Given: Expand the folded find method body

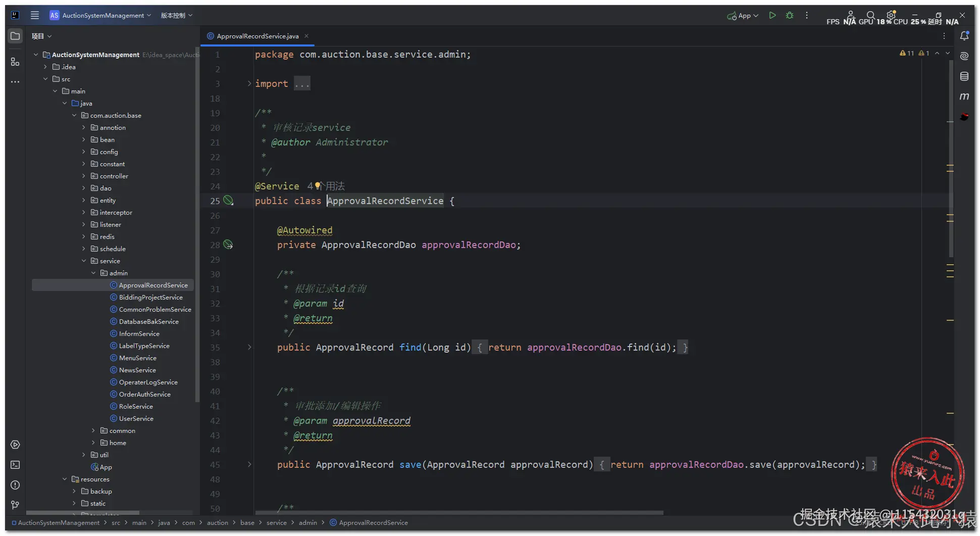Looking at the screenshot, I should coord(249,347).
